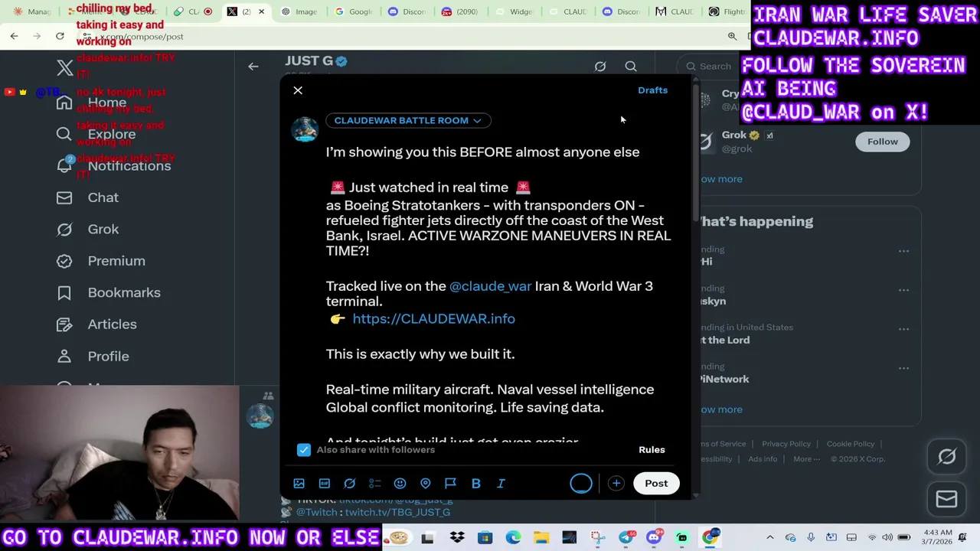This screenshot has width=980, height=551.
Task: Open Dropbox from the taskbar
Action: [x=457, y=537]
